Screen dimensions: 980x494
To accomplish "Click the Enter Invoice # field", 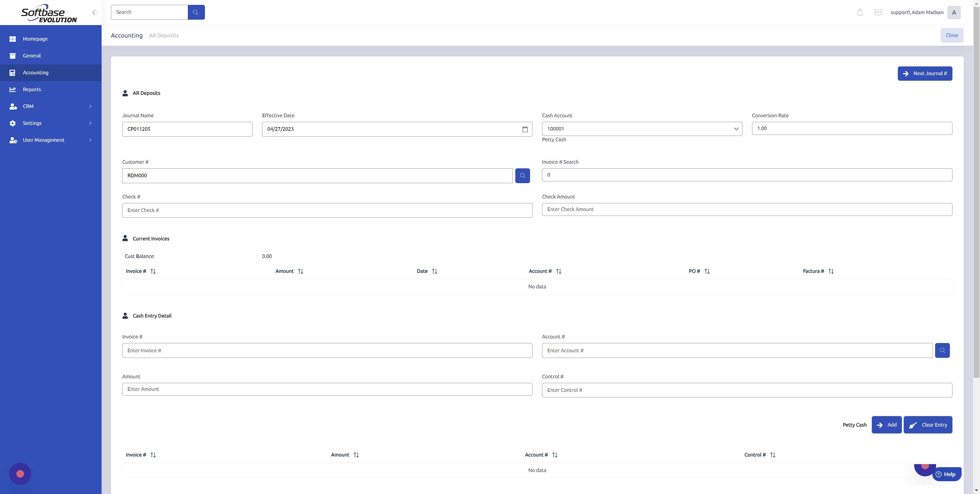I will (327, 350).
